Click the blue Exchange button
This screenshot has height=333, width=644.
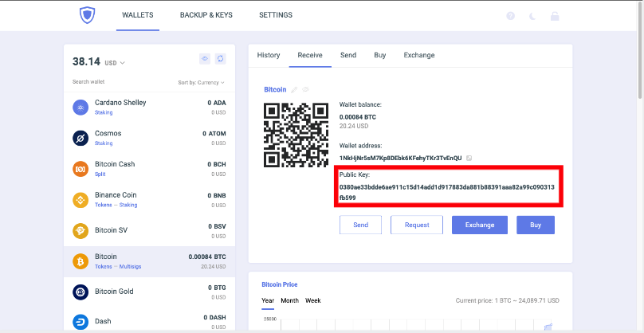[480, 225]
